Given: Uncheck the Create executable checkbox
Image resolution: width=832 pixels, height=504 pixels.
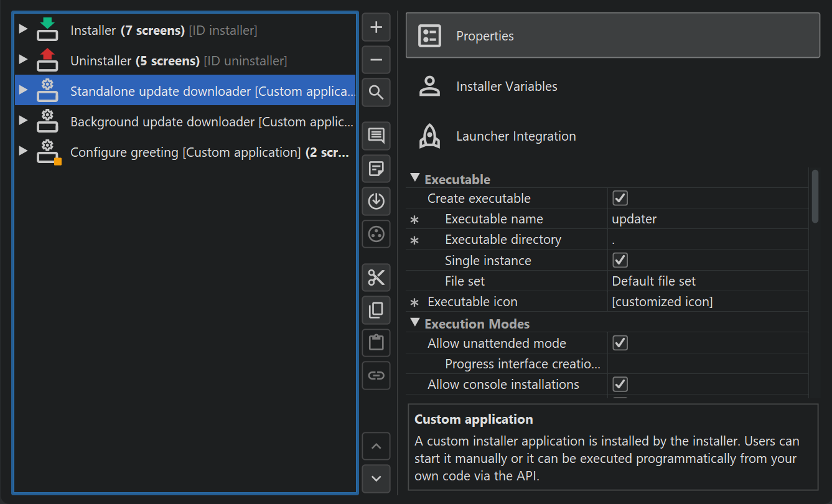Looking at the screenshot, I should 620,198.
